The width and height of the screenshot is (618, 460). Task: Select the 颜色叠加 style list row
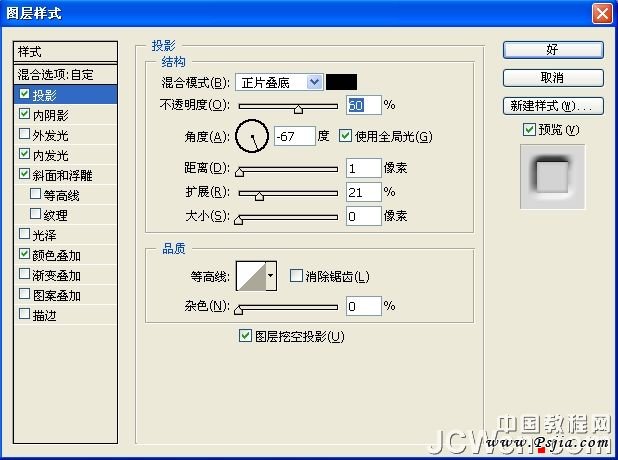65,255
